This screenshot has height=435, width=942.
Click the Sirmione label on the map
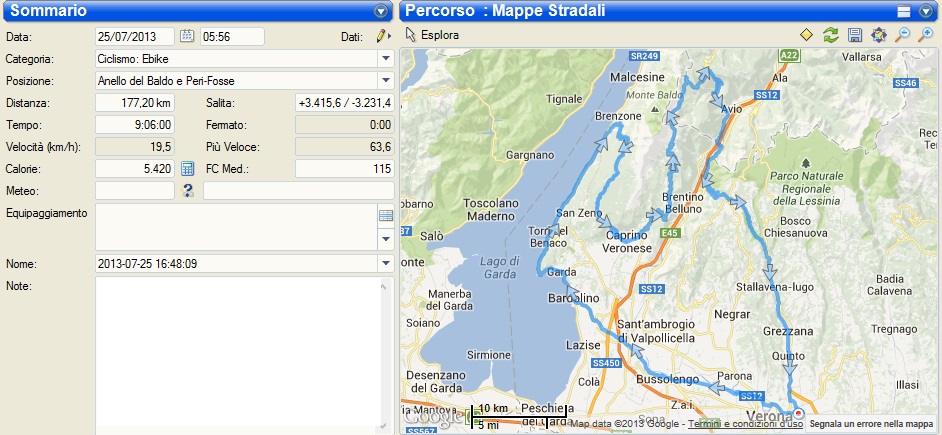click(489, 354)
